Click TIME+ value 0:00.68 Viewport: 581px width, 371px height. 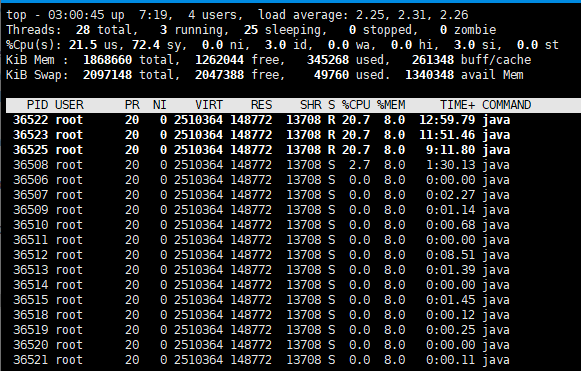pos(451,225)
